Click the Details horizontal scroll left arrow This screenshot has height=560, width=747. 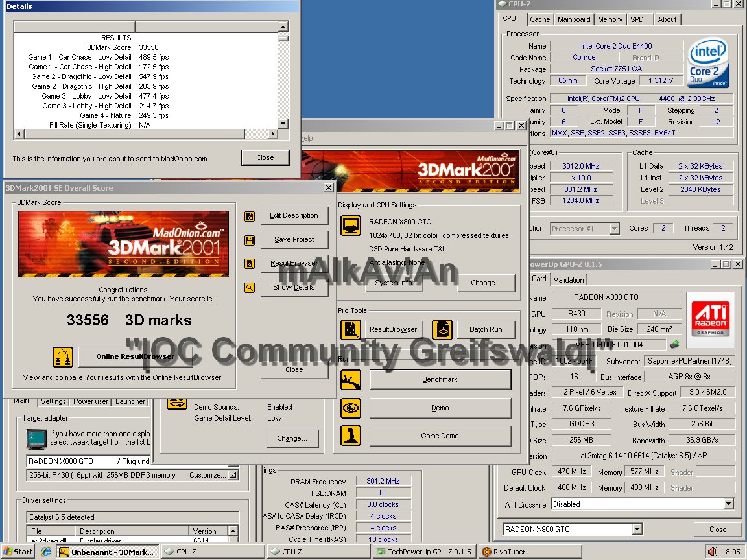[19, 134]
